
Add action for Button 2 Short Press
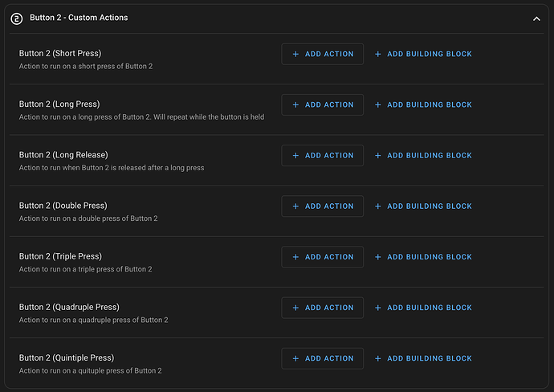(x=322, y=54)
